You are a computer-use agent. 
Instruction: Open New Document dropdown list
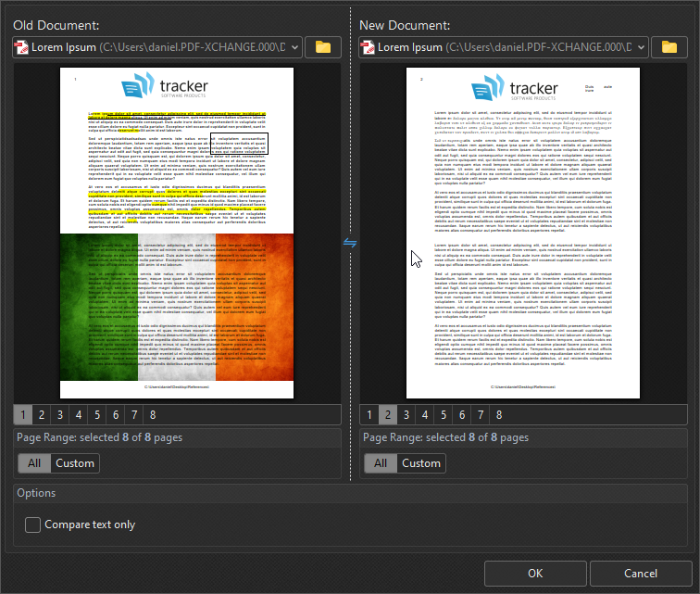pos(641,47)
